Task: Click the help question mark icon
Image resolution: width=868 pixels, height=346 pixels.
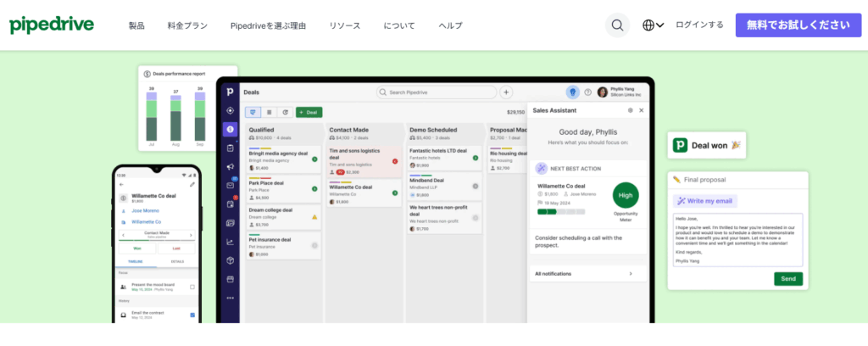Action: click(588, 92)
